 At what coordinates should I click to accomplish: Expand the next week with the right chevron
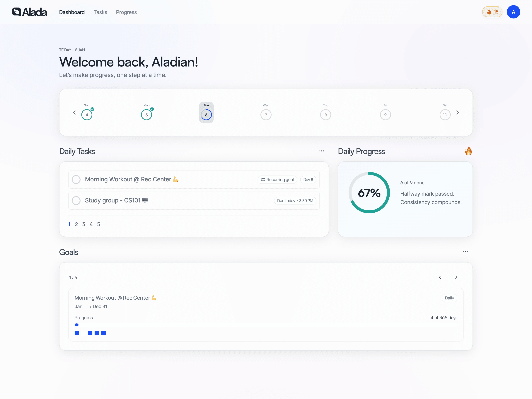(458, 112)
